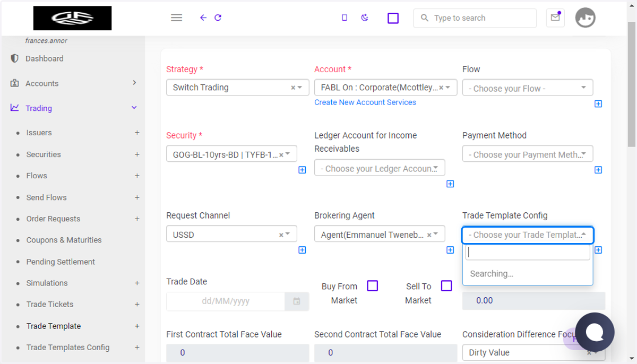Go back with the left arrow icon
The height and width of the screenshot is (364, 637).
tap(203, 18)
